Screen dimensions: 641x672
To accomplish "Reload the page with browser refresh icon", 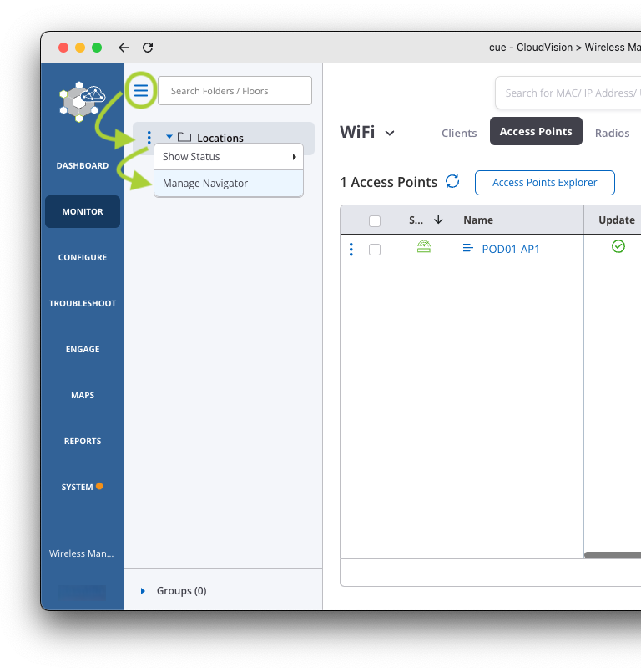I will (148, 48).
